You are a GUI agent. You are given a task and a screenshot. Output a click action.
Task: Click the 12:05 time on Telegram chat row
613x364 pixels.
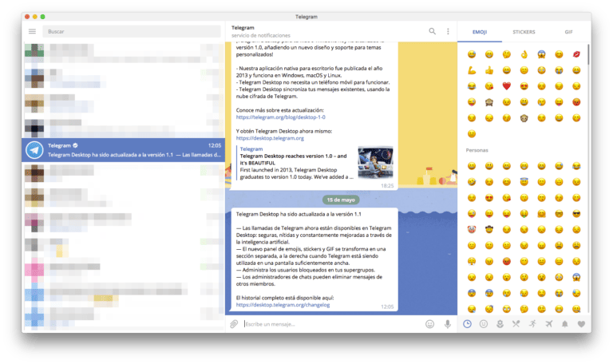tap(215, 145)
